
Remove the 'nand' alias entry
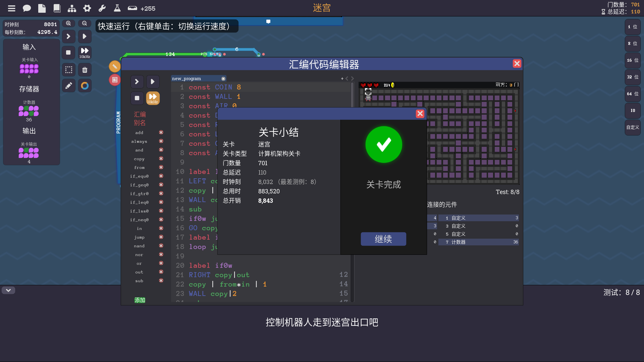(x=161, y=246)
